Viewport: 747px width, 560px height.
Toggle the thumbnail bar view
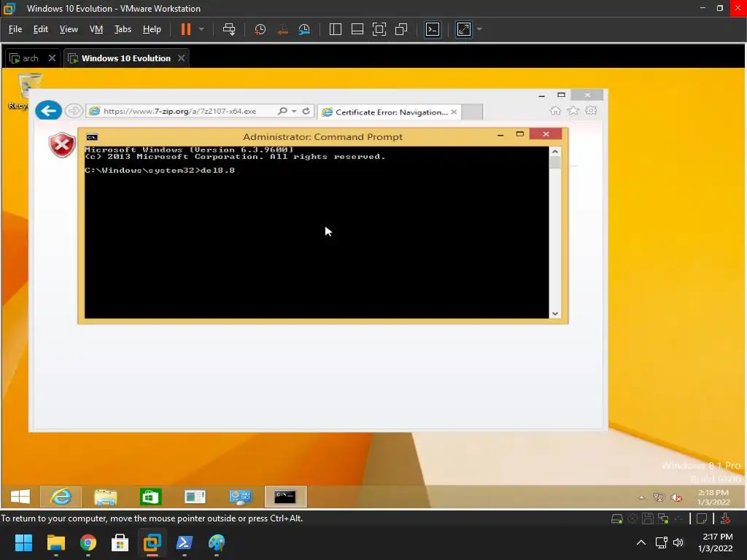pyautogui.click(x=357, y=29)
